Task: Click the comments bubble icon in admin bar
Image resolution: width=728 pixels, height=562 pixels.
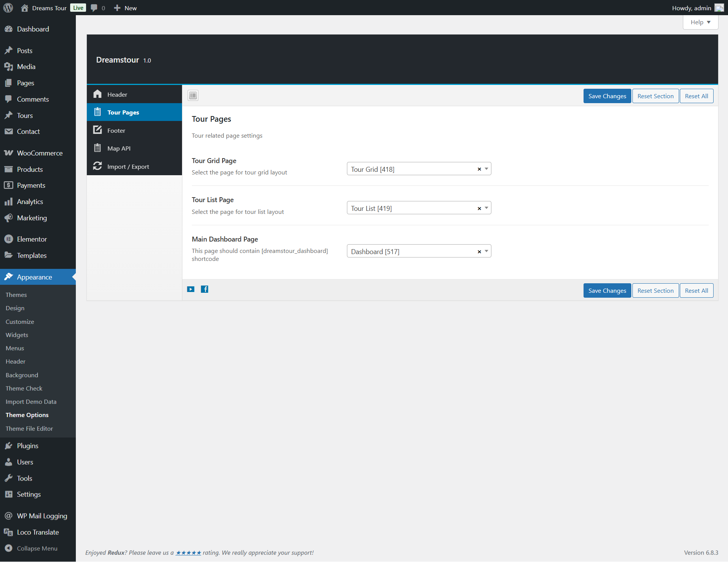Action: (94, 8)
